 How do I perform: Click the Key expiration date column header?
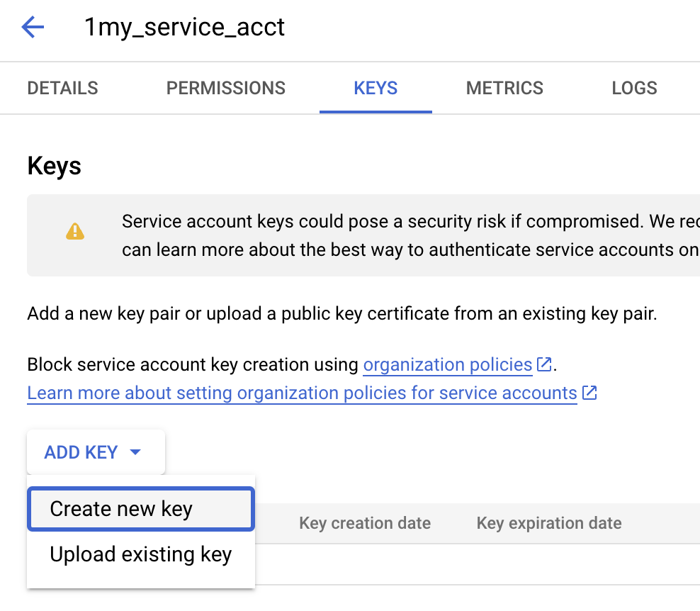(549, 523)
